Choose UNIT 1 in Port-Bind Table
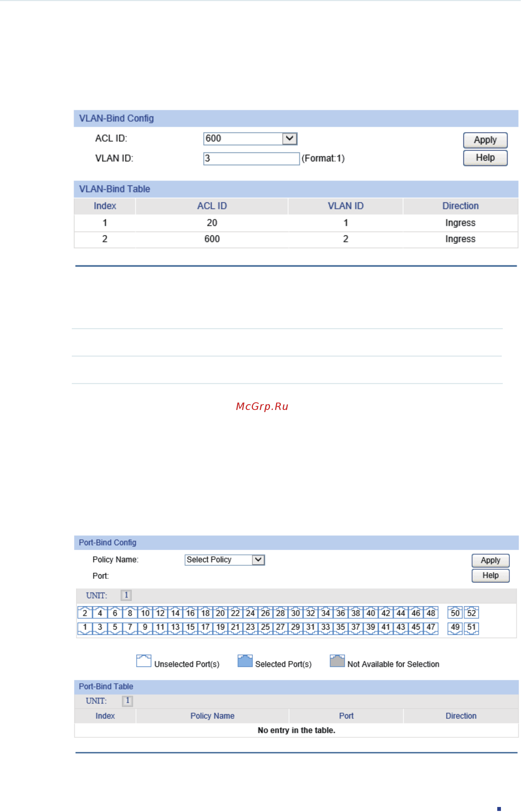This screenshot has height=812, width=521. (127, 701)
